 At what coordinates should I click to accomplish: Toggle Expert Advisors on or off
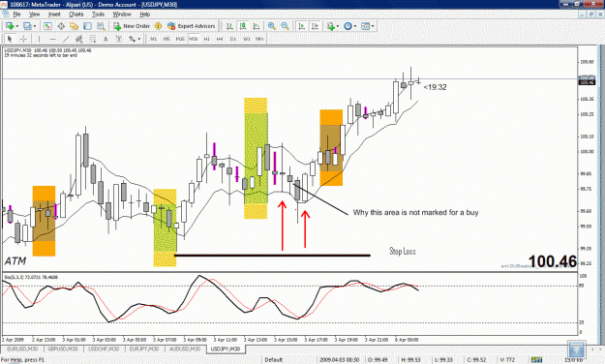(x=191, y=26)
